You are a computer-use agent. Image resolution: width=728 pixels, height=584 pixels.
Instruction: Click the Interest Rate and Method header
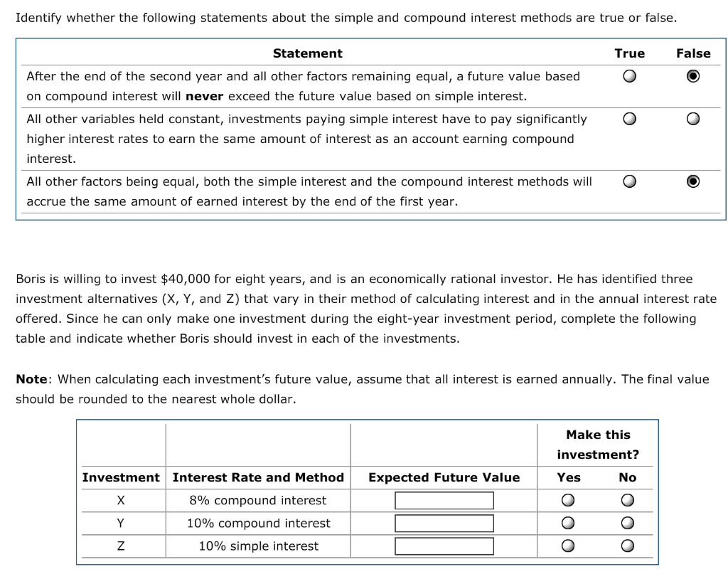pyautogui.click(x=258, y=477)
